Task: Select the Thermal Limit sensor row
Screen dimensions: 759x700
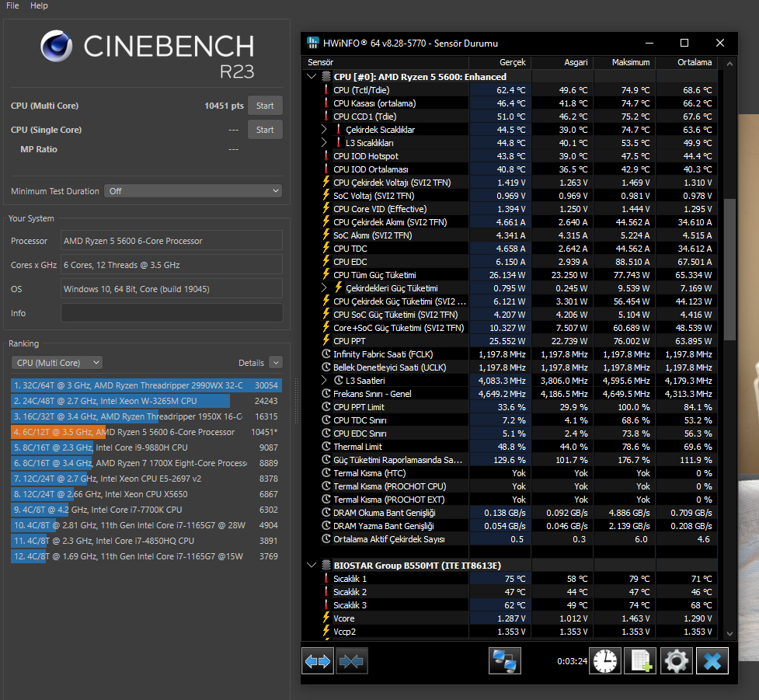Action: [510, 446]
